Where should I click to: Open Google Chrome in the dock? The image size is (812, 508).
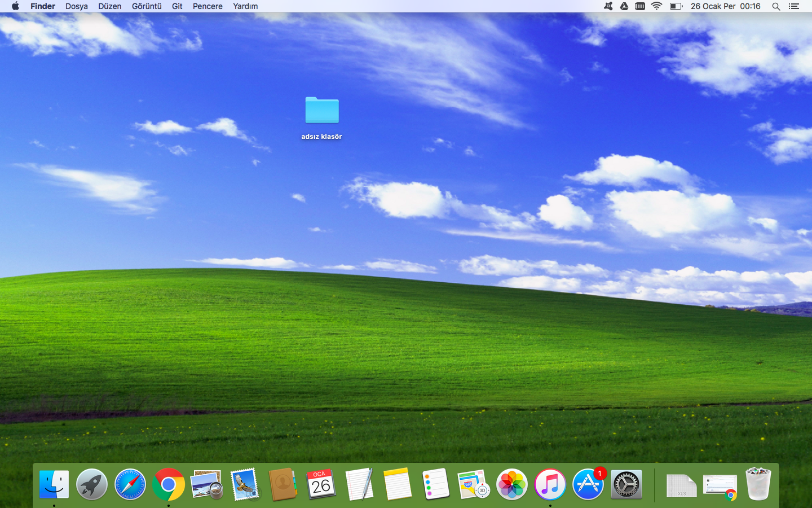click(x=169, y=485)
